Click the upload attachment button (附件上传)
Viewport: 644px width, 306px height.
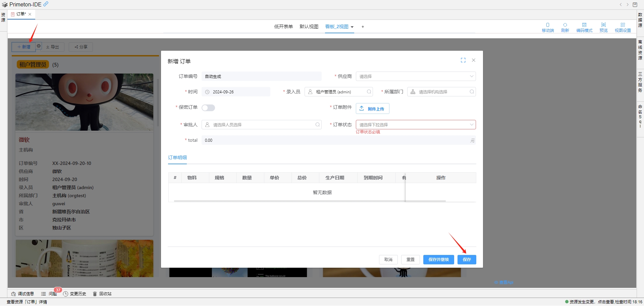coord(372,108)
